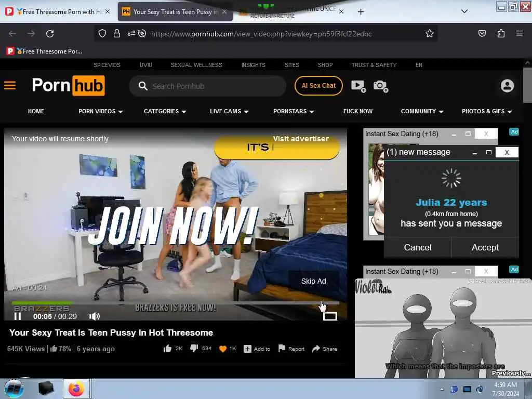Viewport: 532px width, 399px height.
Task: Click the autoplay blocked icon in address bar
Action: pyautogui.click(x=142, y=33)
